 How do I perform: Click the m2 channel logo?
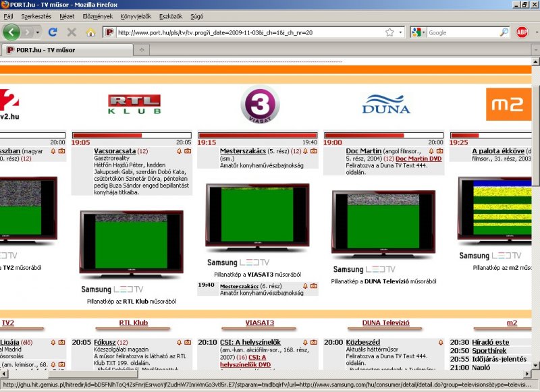[508, 105]
